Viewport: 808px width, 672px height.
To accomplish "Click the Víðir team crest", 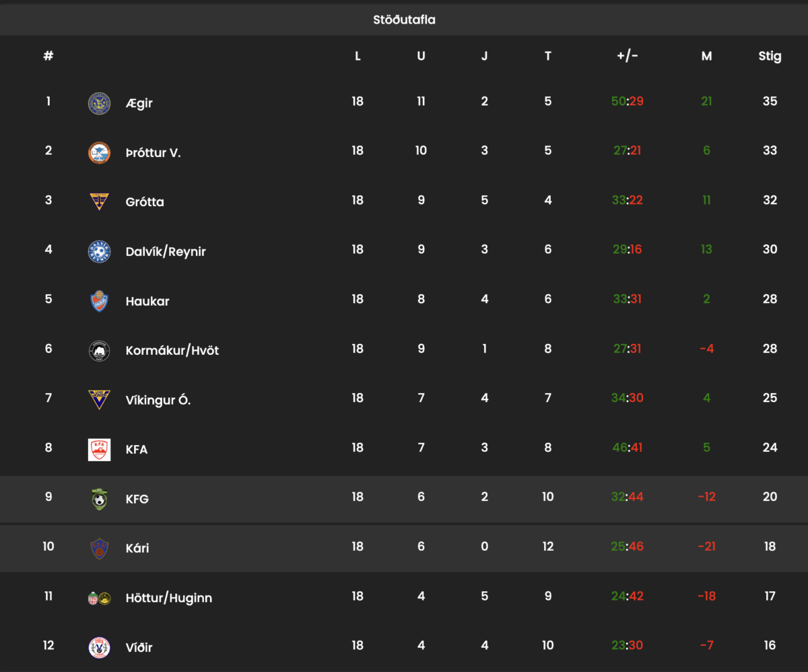I will [x=100, y=647].
